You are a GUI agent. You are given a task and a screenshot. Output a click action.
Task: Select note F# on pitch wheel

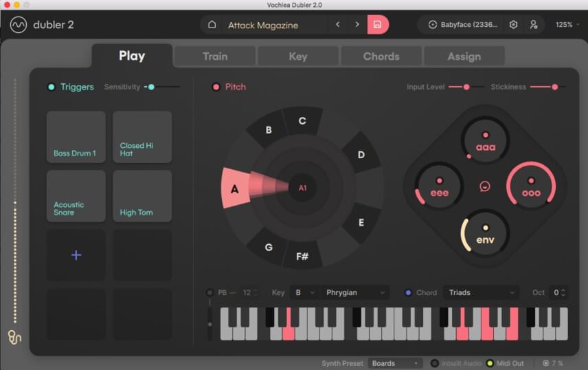pos(302,257)
